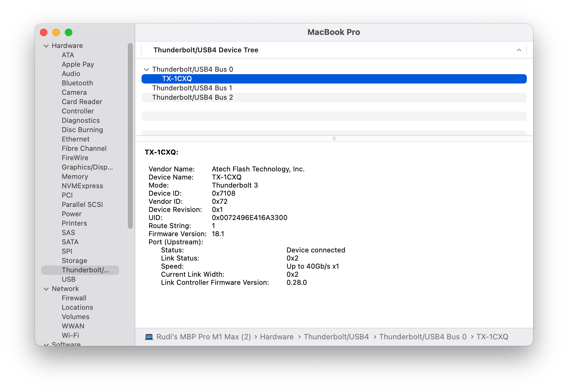Select Thunderbolt/USB4 Bus 0 row

click(334, 69)
